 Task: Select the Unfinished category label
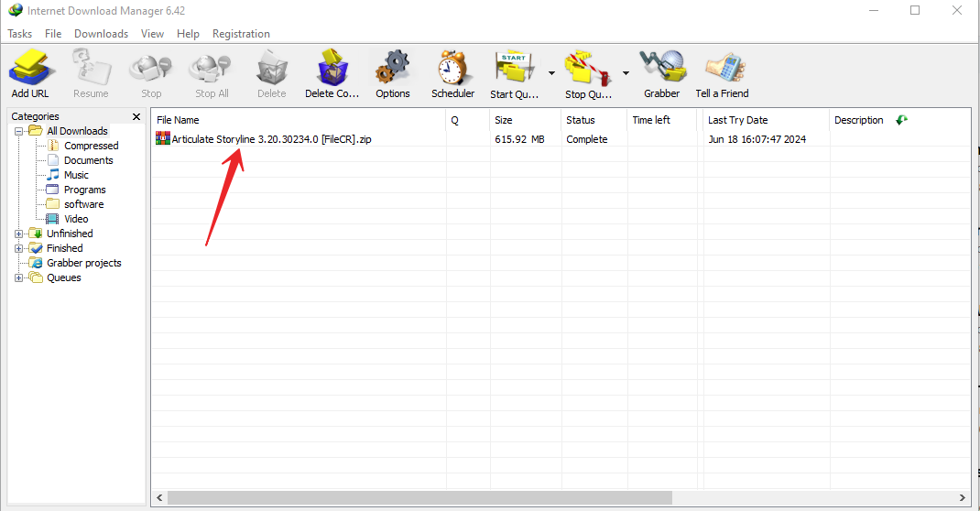pos(70,233)
